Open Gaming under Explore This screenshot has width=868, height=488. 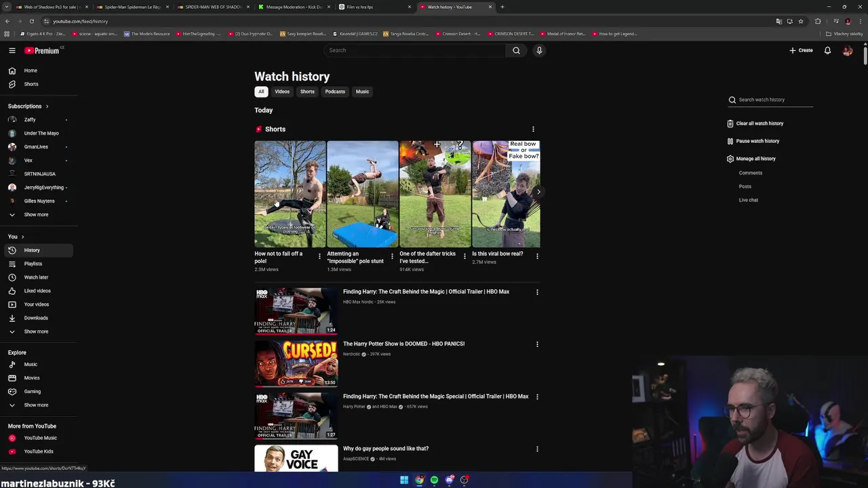(37, 391)
